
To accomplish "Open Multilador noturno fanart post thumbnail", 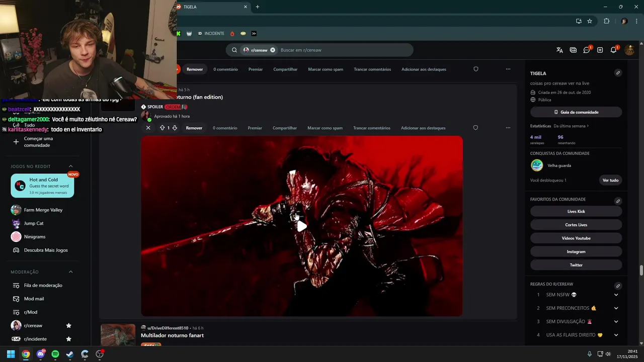I will pyautogui.click(x=118, y=335).
